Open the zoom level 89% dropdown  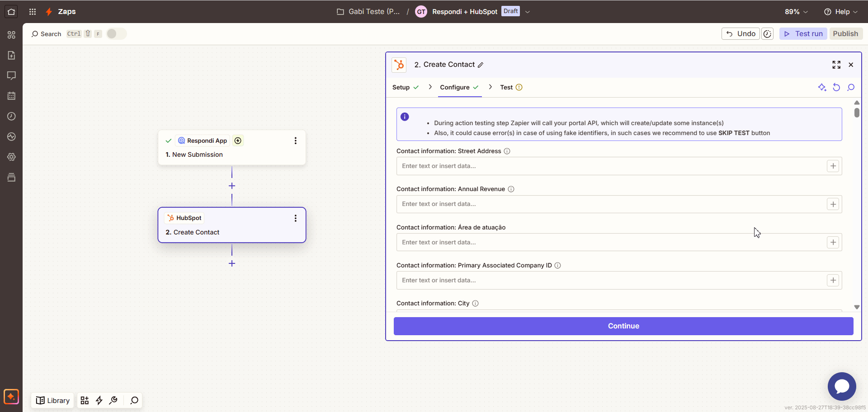point(796,12)
